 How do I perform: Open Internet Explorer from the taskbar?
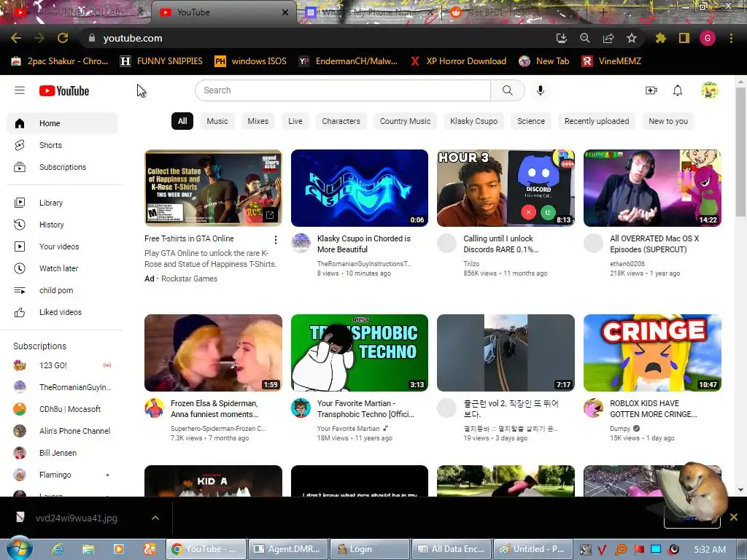click(x=58, y=549)
